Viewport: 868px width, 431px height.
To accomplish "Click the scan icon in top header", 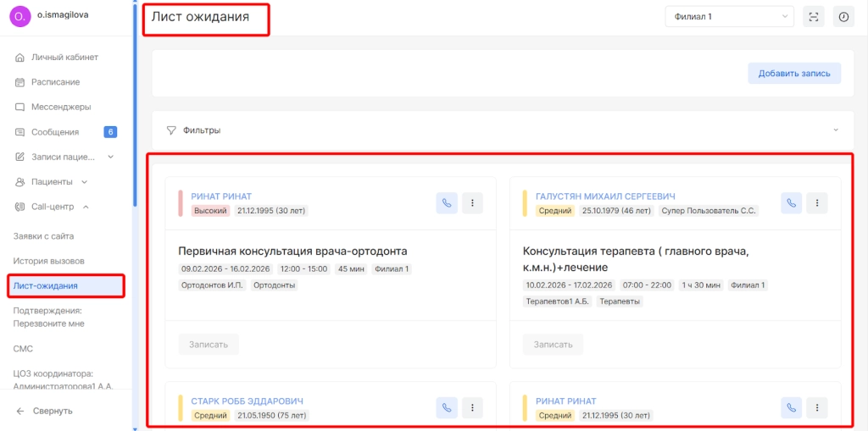I will click(813, 17).
